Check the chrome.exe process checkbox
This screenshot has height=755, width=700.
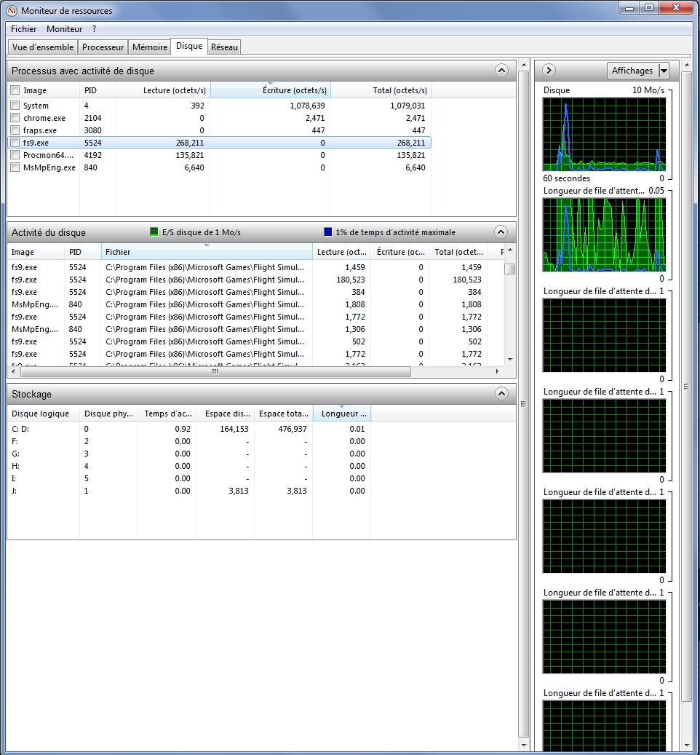15,118
